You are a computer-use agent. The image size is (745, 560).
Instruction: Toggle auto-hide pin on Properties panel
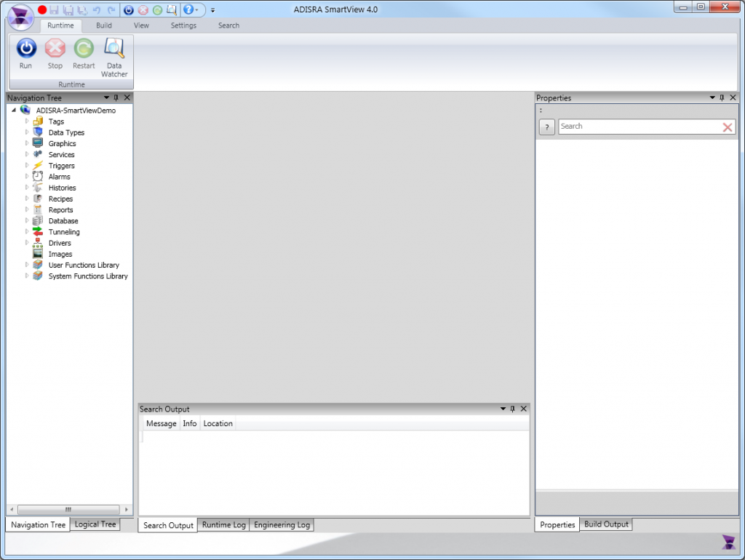pos(722,98)
